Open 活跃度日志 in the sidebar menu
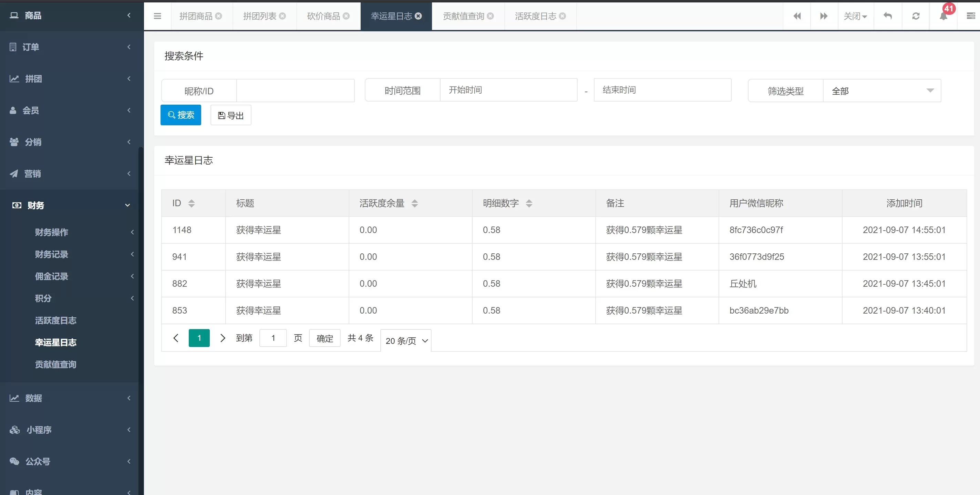 55,320
